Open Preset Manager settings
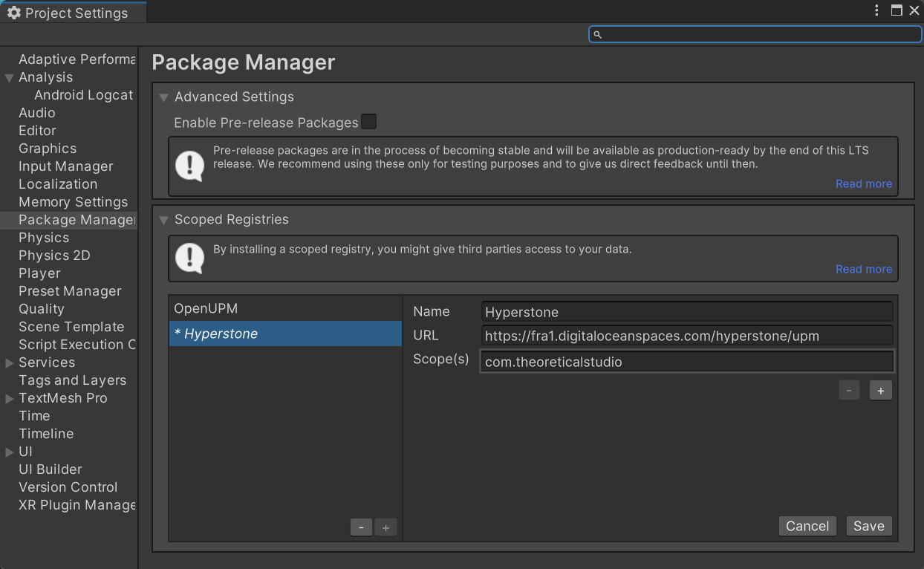This screenshot has height=569, width=924. pyautogui.click(x=68, y=291)
